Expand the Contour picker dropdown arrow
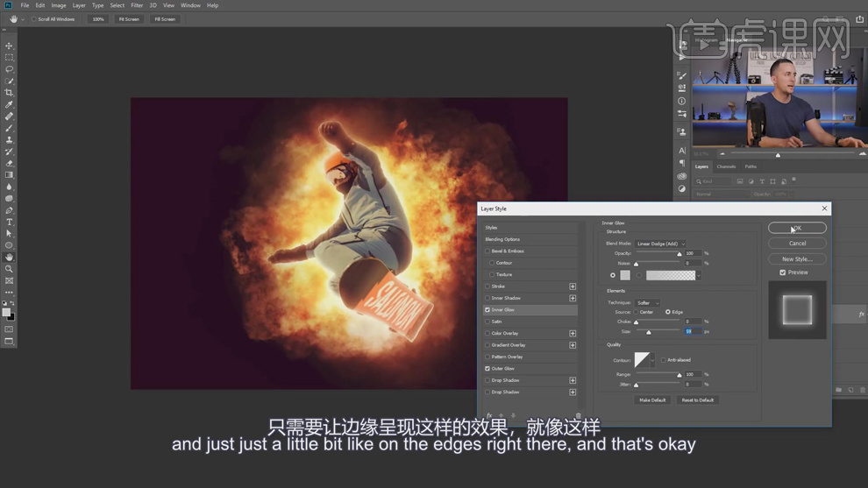The width and height of the screenshot is (868, 488). 652,360
